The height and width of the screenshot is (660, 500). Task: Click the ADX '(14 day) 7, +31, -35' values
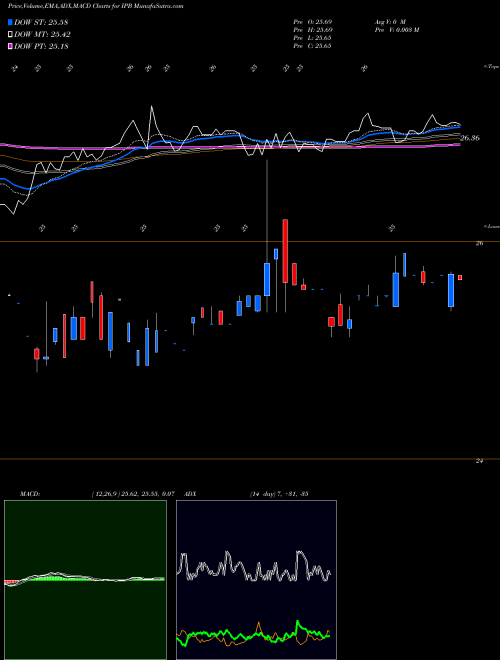point(279,494)
